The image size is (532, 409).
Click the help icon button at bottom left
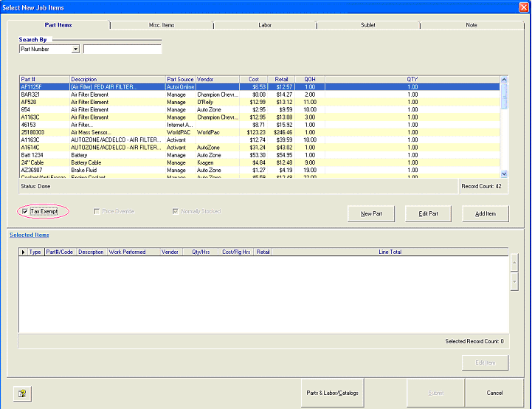point(21,393)
